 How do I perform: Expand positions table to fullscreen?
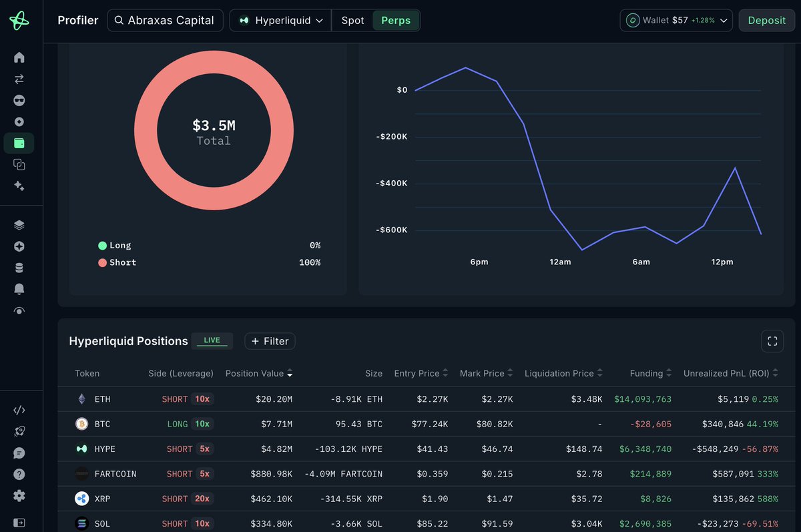coord(772,341)
